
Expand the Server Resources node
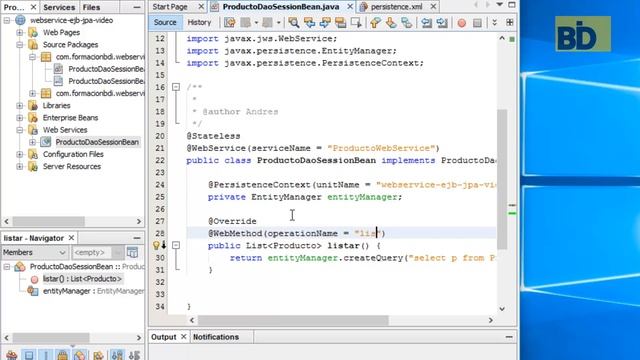pos(20,167)
